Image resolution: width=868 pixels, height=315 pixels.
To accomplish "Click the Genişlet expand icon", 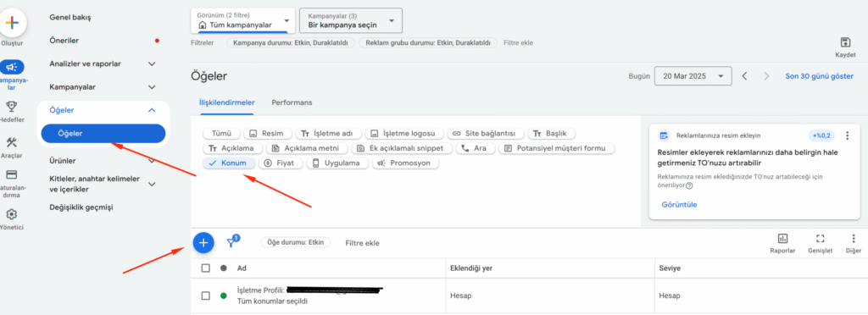I will tap(821, 238).
